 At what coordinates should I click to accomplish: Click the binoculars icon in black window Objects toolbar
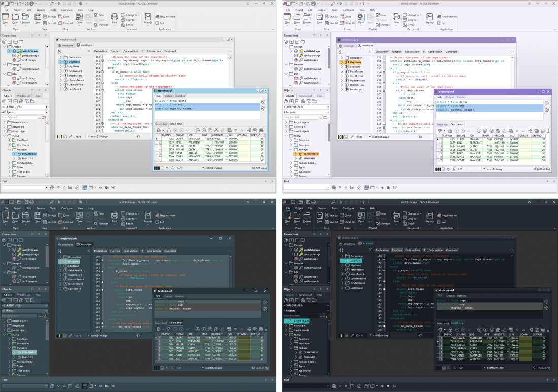point(303,300)
